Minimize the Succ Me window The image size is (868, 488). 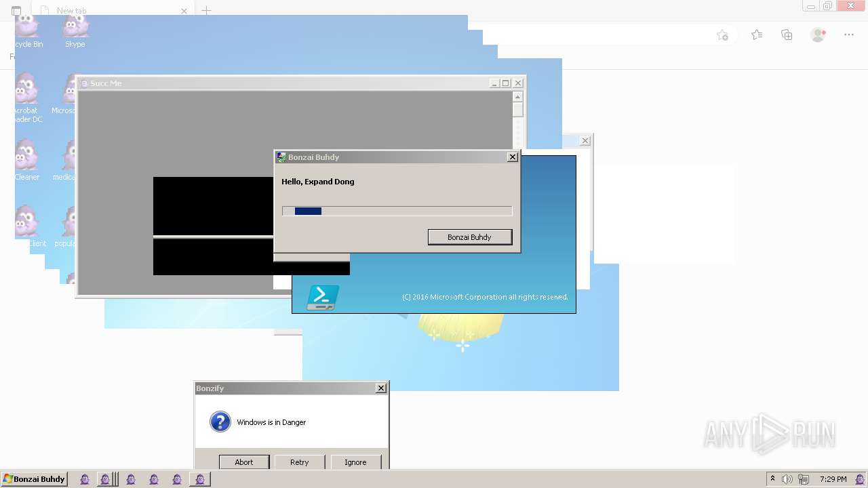pos(494,83)
